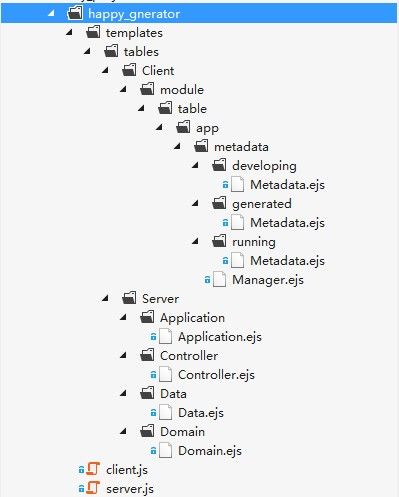
Task: Select the Client folder label
Action: click(158, 71)
